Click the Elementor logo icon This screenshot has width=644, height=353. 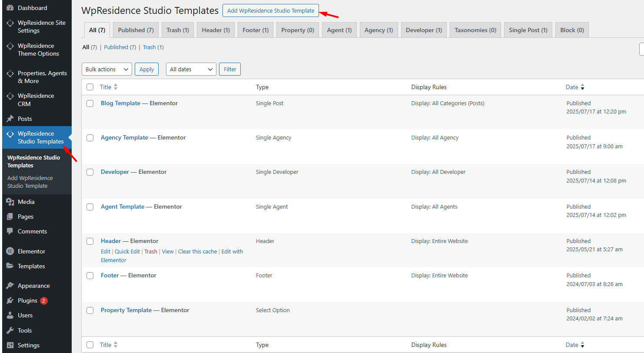[10, 251]
